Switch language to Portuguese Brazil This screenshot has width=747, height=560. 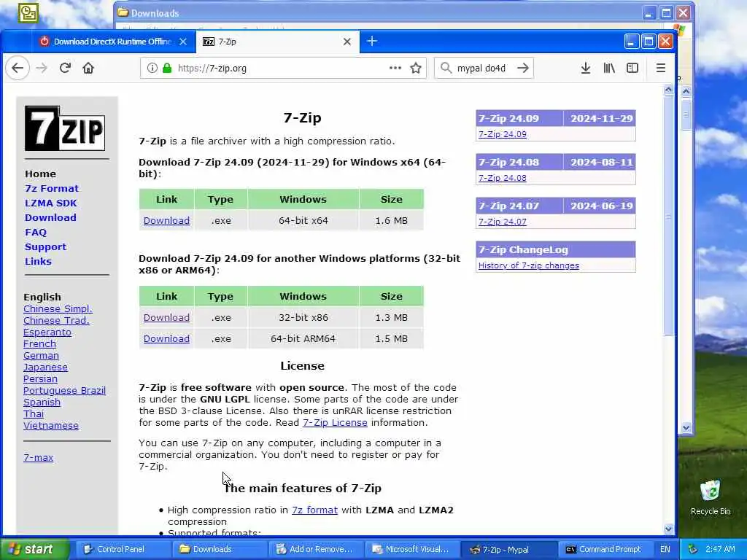click(x=64, y=391)
